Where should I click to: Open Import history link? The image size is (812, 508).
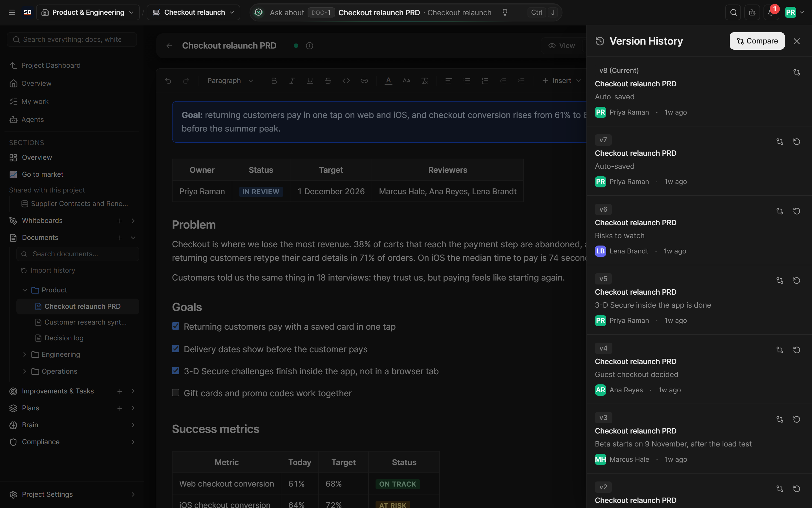tap(53, 270)
